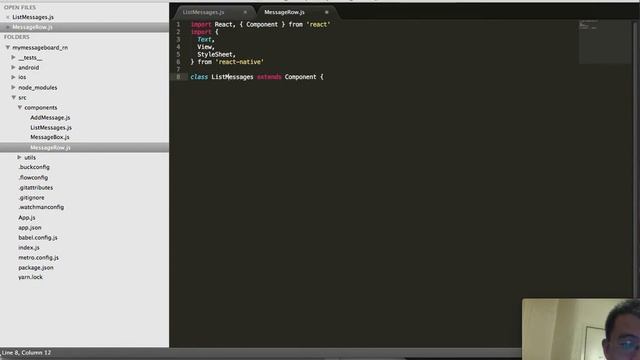The height and width of the screenshot is (360, 640).
Task: Open metro.config.js
Action: click(38, 258)
